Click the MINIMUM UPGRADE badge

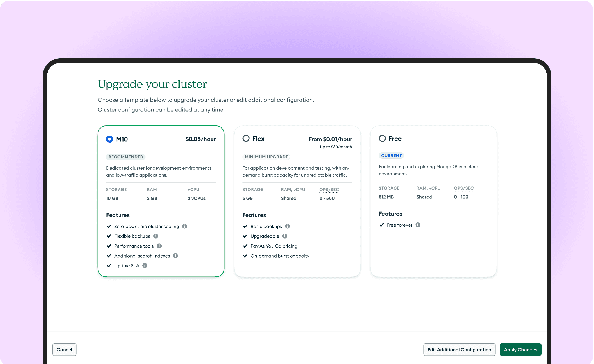pos(266,157)
